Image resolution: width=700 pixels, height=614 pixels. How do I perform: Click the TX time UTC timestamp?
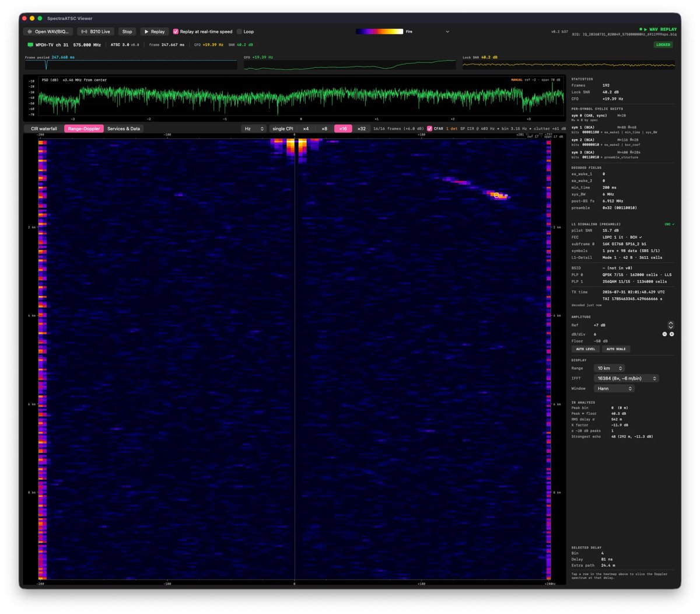(633, 292)
